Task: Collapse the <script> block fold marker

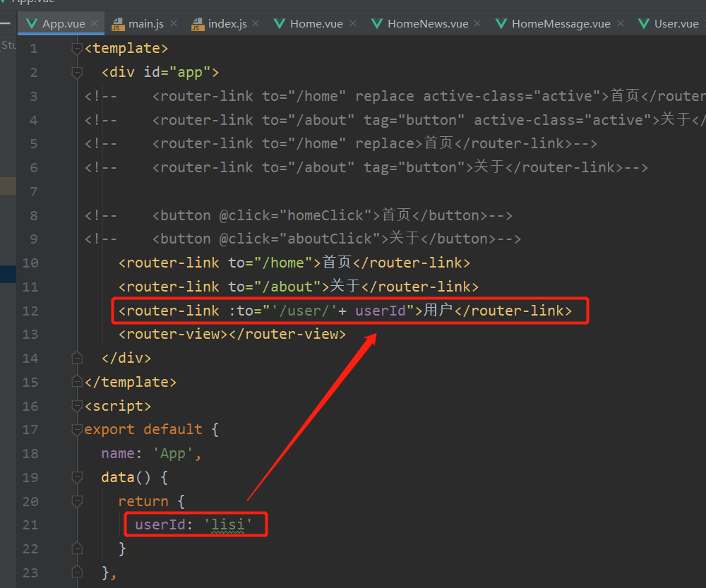Action: point(77,406)
